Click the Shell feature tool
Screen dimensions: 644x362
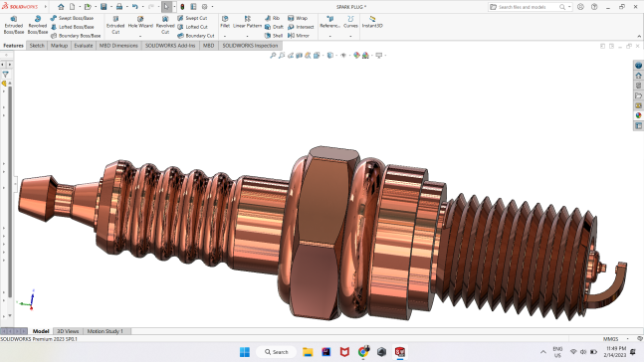274,36
